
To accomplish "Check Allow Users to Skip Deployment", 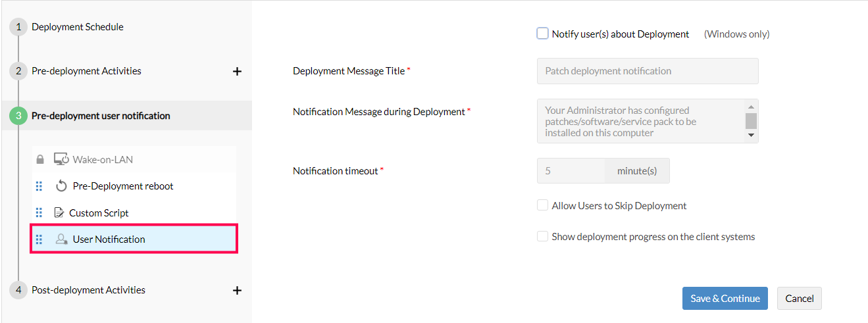I will click(x=542, y=205).
